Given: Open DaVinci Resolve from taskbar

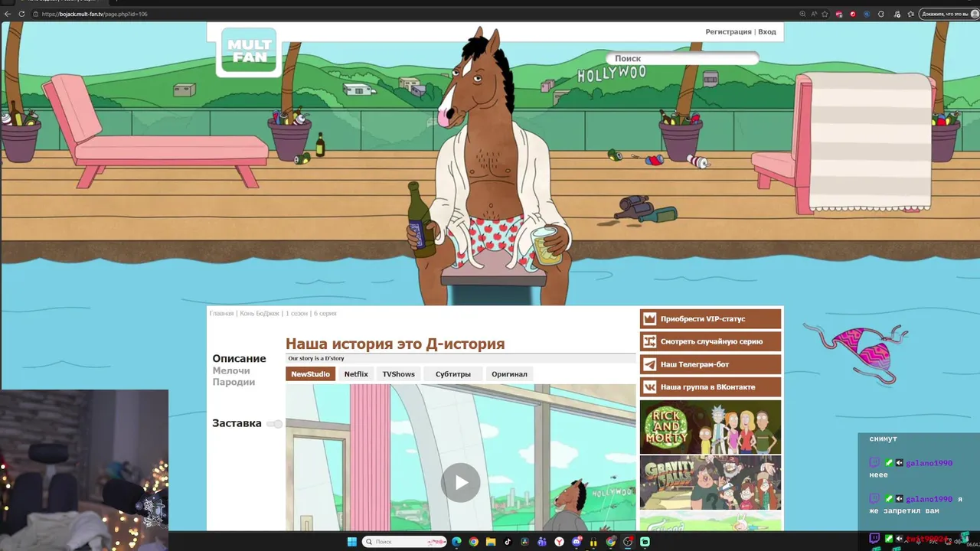Looking at the screenshot, I should click(x=524, y=542).
